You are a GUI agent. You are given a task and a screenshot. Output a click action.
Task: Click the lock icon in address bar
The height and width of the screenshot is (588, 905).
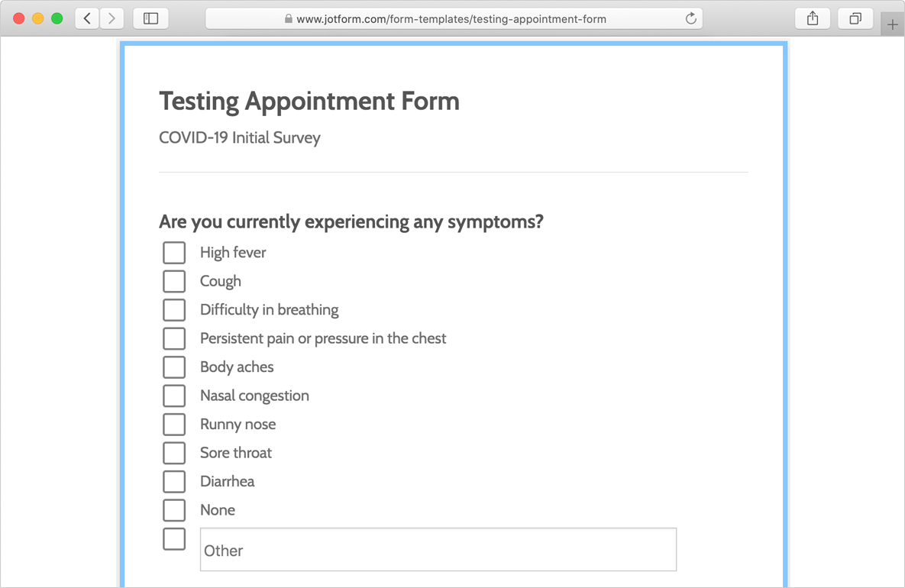288,19
